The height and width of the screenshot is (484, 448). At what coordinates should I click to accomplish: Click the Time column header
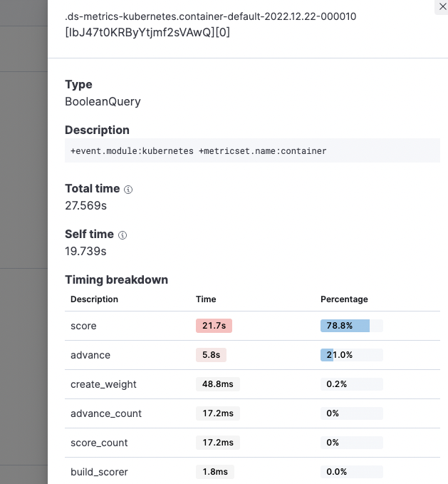(x=206, y=299)
